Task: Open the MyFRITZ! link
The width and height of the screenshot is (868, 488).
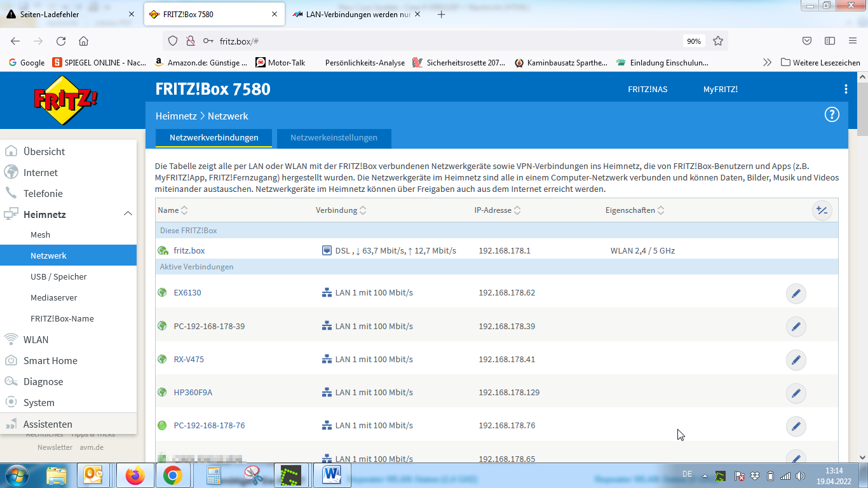Action: (x=720, y=90)
